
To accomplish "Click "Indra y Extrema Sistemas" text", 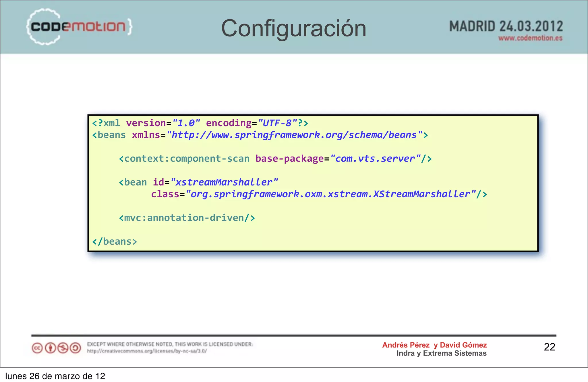I will [442, 353].
